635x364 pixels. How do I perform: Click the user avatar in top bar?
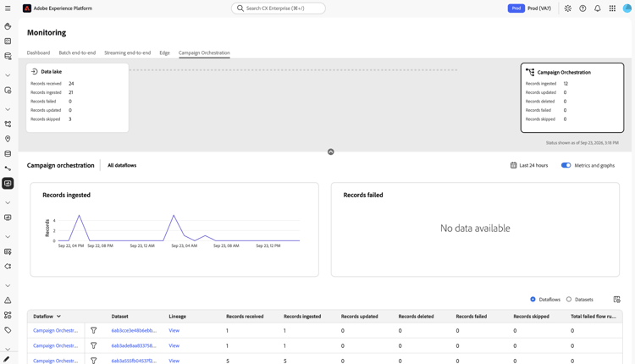click(627, 8)
